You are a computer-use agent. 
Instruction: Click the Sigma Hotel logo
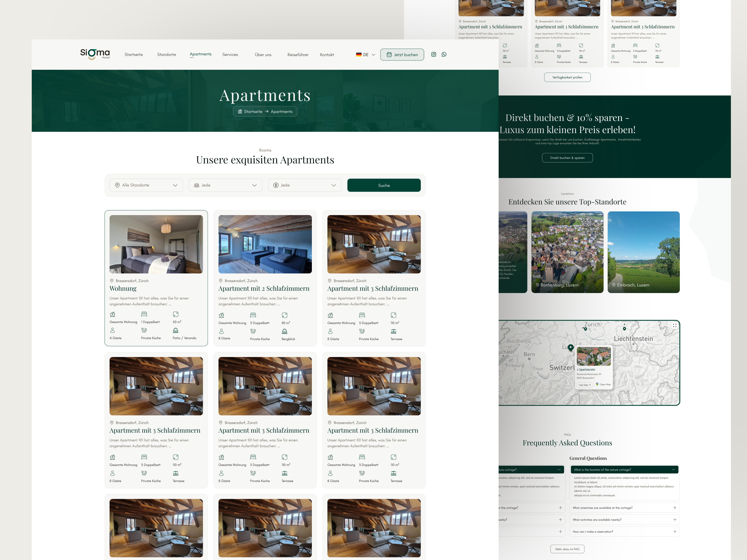pos(95,54)
